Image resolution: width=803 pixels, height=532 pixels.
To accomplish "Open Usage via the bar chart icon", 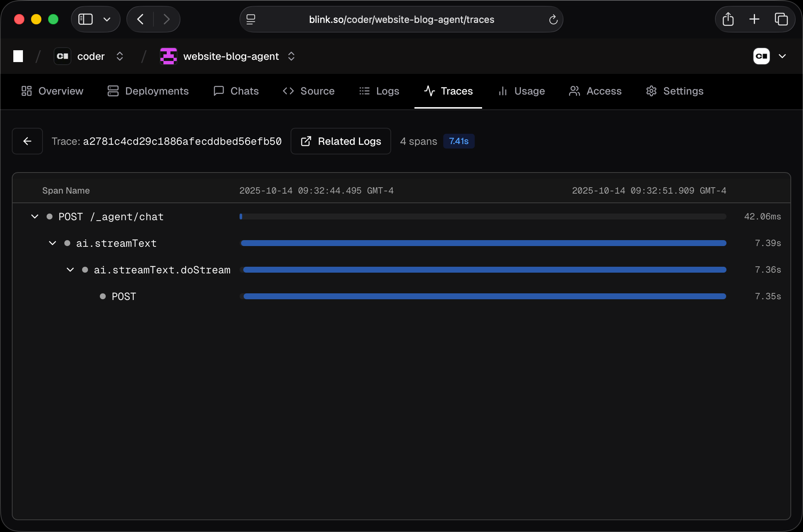I will tap(502, 91).
